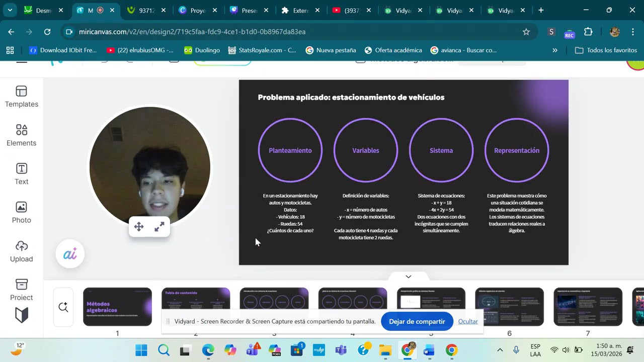Open Windows taskbar search

tap(164, 350)
